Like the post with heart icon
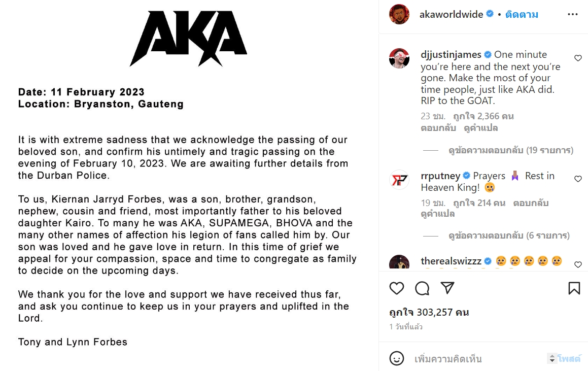 pyautogui.click(x=397, y=288)
